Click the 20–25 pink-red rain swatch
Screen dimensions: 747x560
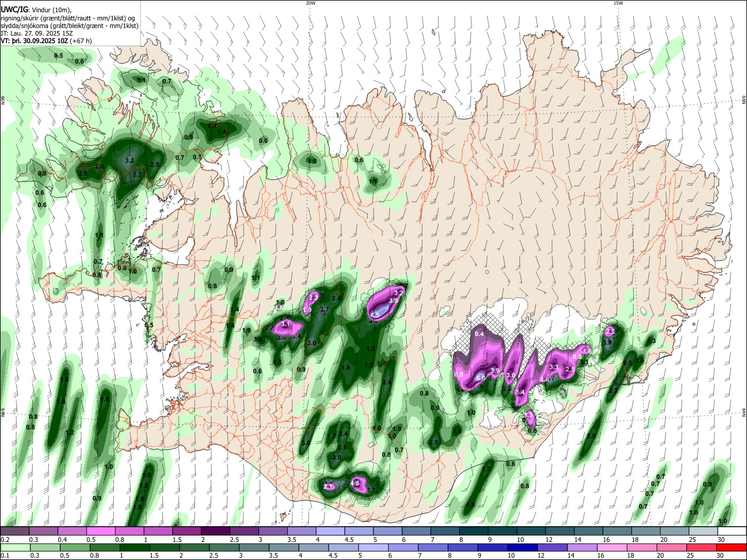(671, 547)
